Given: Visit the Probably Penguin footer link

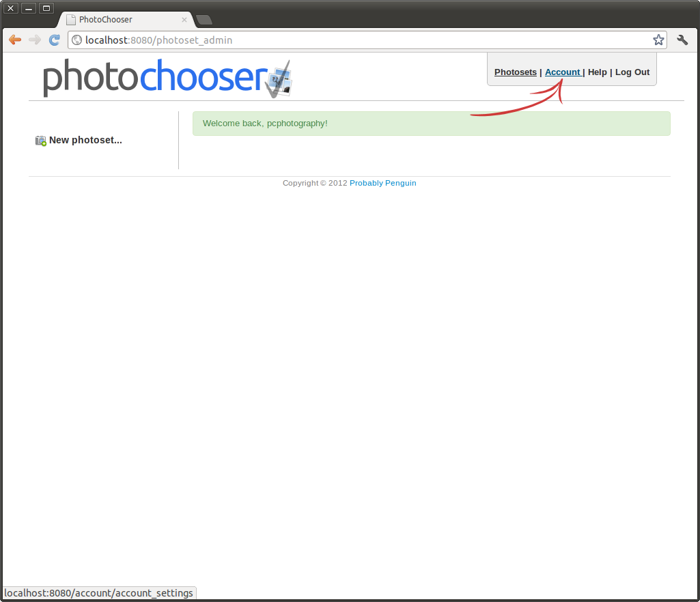Looking at the screenshot, I should (x=383, y=183).
